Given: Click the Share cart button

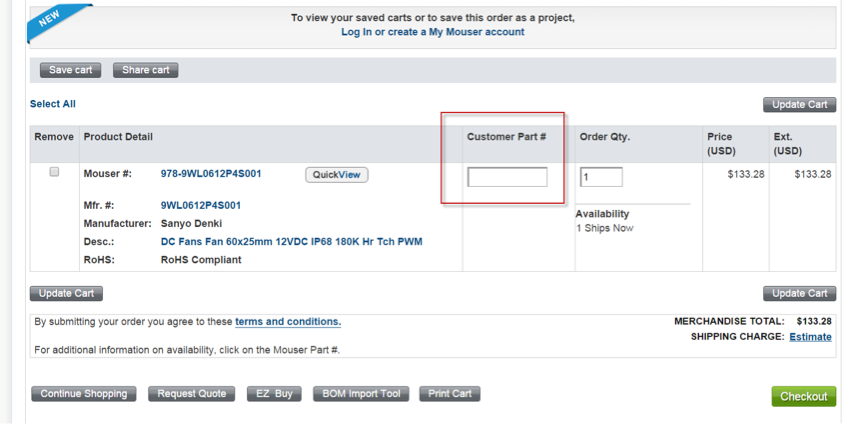Looking at the screenshot, I should click(x=146, y=70).
